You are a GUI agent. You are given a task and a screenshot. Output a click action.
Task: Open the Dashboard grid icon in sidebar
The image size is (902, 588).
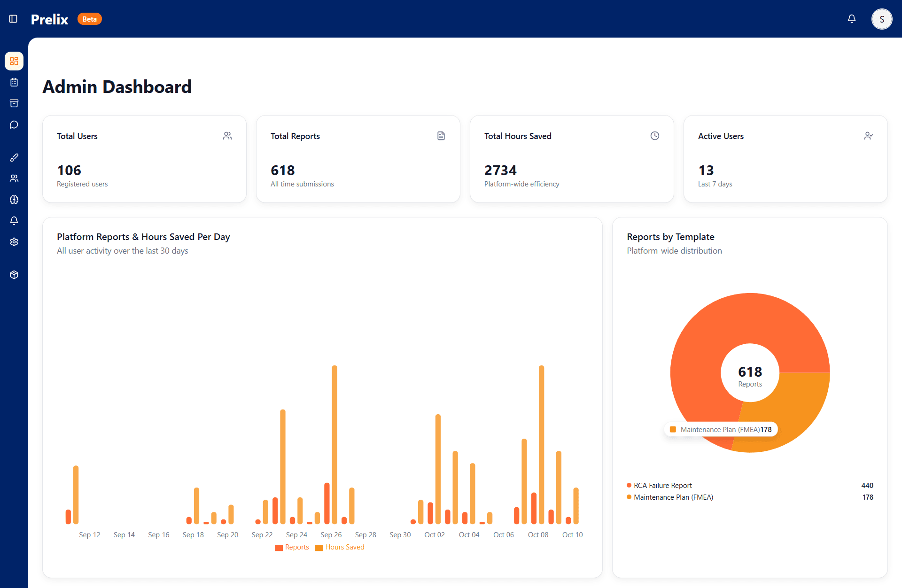pos(14,61)
